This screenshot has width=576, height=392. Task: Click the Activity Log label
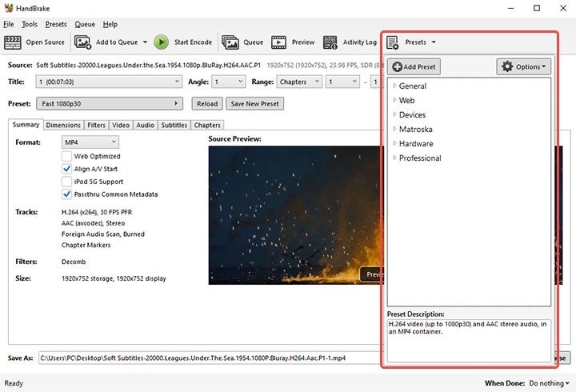point(360,42)
